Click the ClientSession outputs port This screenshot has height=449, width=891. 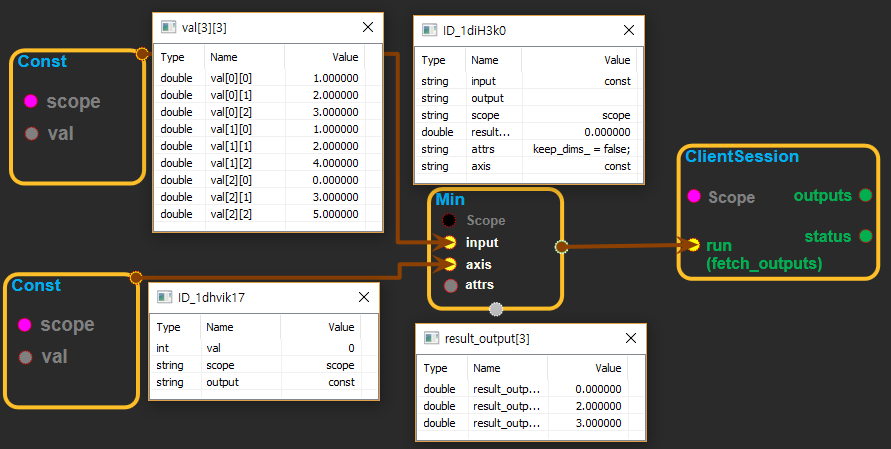pos(865,195)
